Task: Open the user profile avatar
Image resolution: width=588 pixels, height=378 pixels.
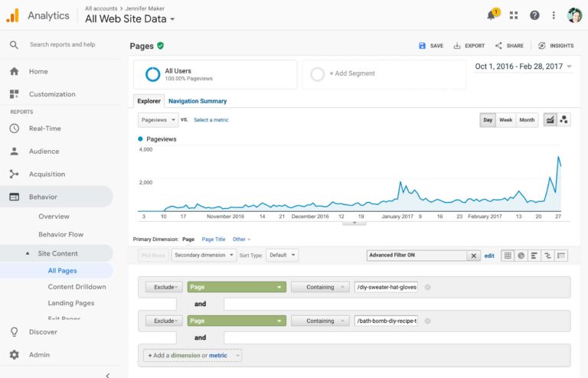Action: (x=574, y=15)
